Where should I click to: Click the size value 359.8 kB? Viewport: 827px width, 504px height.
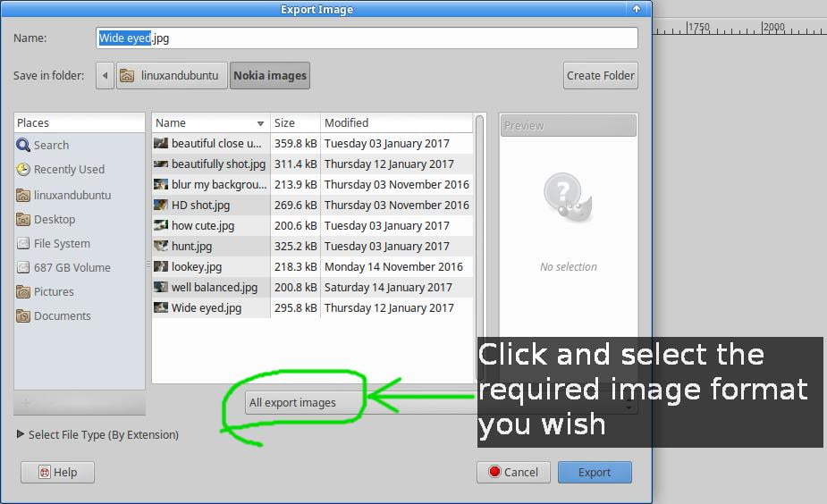tap(295, 143)
